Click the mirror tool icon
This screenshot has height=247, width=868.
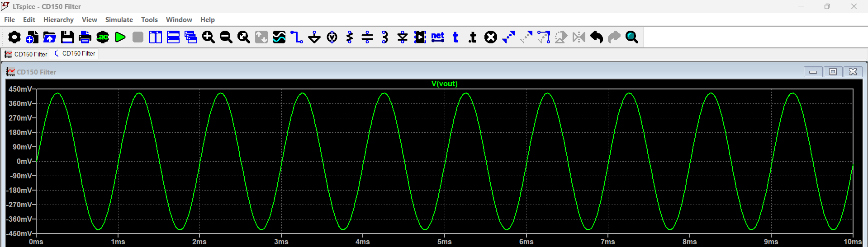click(579, 37)
